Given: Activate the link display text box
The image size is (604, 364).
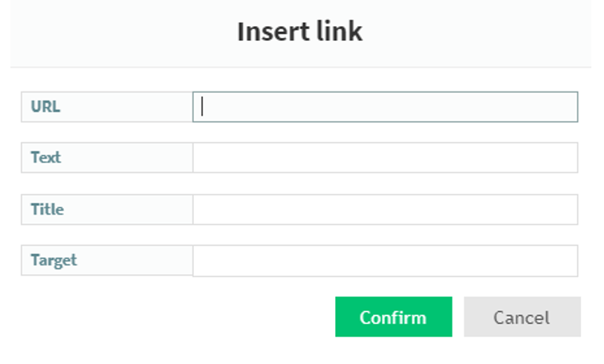Looking at the screenshot, I should (x=385, y=157).
